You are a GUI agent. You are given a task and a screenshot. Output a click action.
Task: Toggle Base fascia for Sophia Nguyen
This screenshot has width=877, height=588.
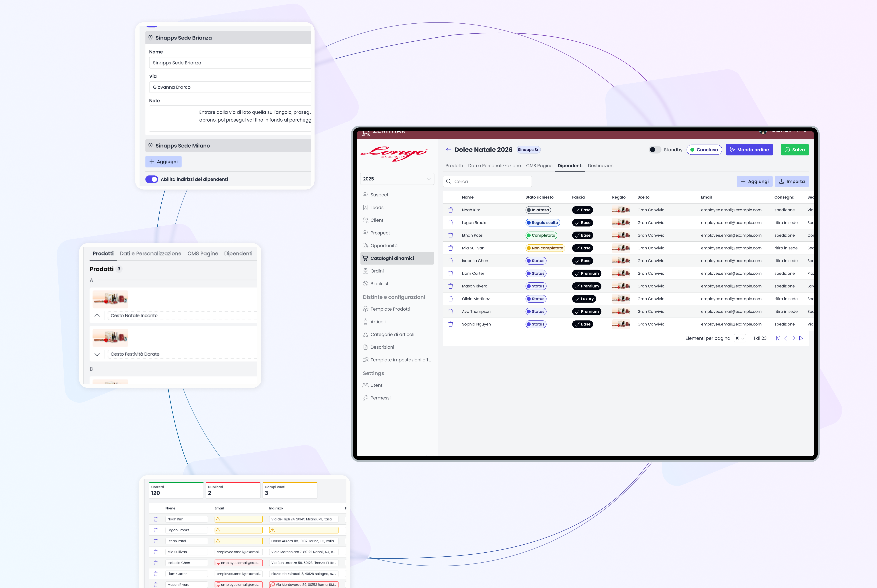pos(582,324)
